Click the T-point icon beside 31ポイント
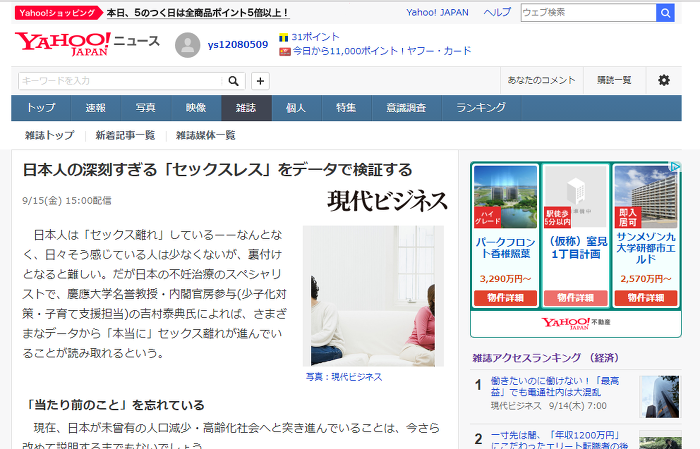The width and height of the screenshot is (700, 449). tap(283, 38)
